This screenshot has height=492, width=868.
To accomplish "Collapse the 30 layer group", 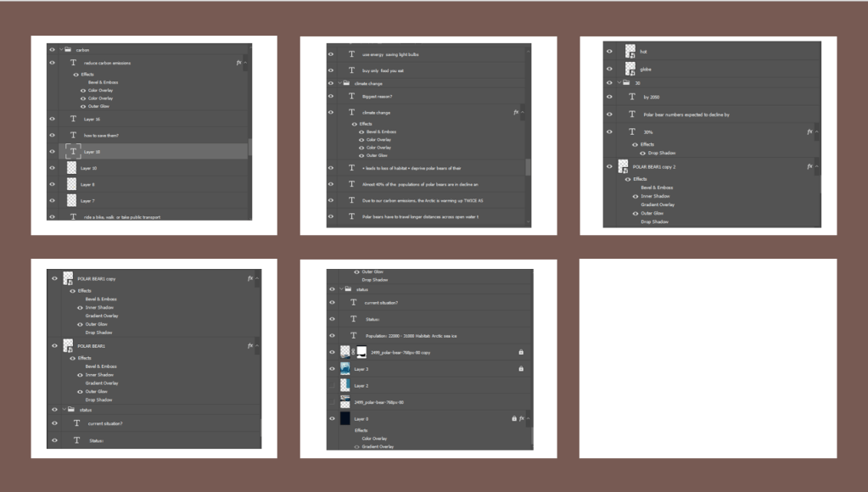I will click(619, 83).
